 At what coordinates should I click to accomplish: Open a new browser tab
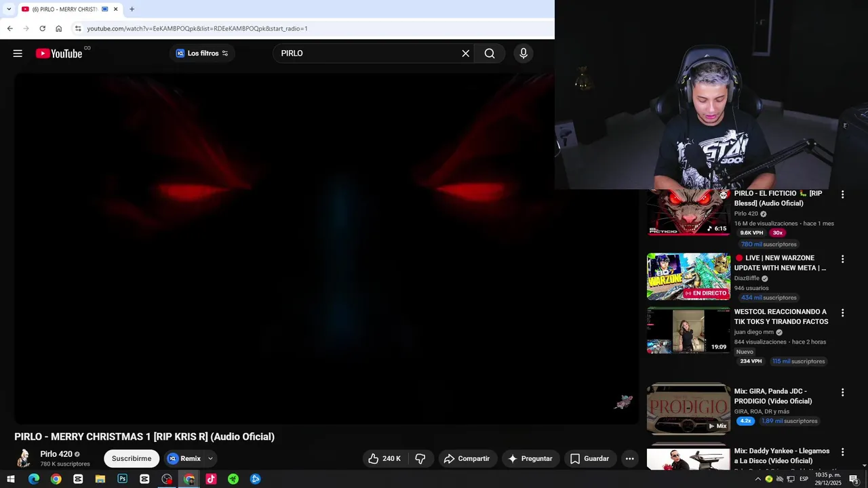[x=132, y=9]
